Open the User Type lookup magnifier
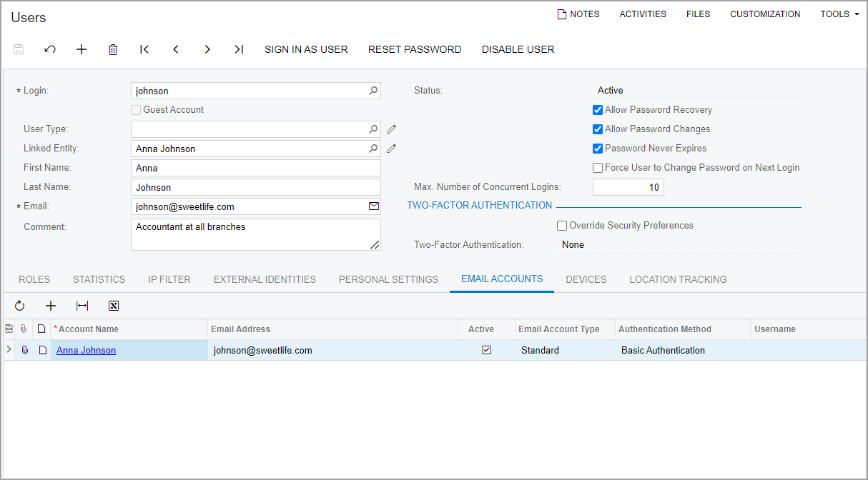Viewport: 868px width, 480px height. [373, 129]
